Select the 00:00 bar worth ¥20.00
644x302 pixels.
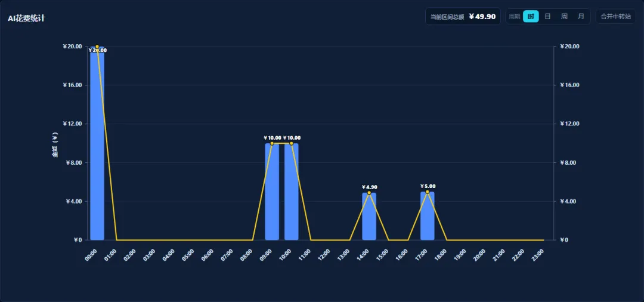(x=97, y=143)
